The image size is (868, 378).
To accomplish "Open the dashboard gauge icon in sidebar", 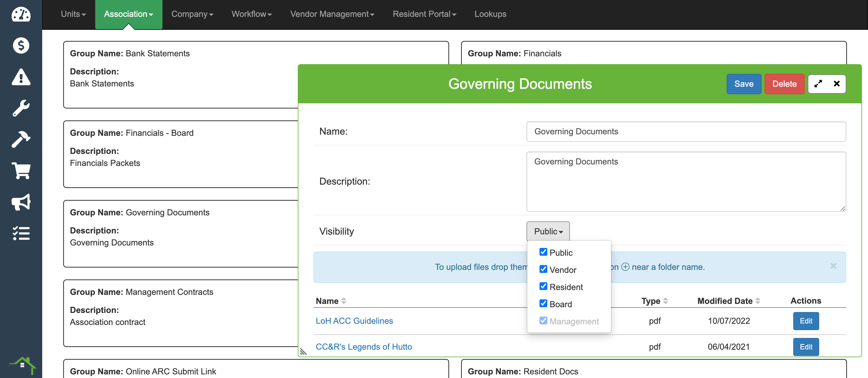I will click(x=21, y=14).
